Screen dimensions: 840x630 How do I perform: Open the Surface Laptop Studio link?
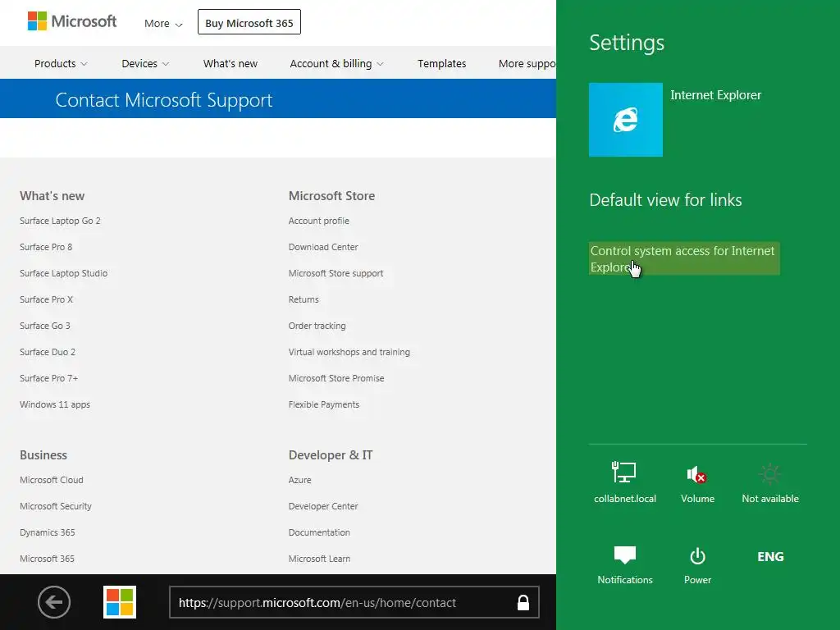(x=63, y=273)
